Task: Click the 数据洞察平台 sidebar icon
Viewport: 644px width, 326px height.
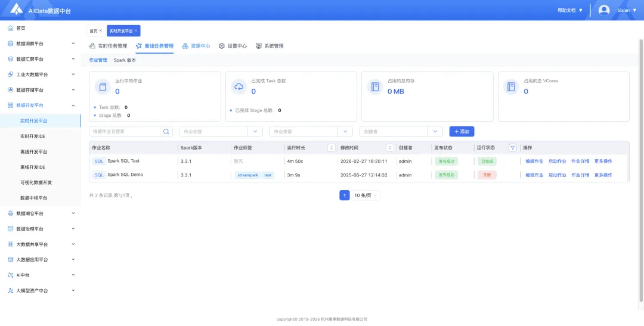Action: point(11,44)
